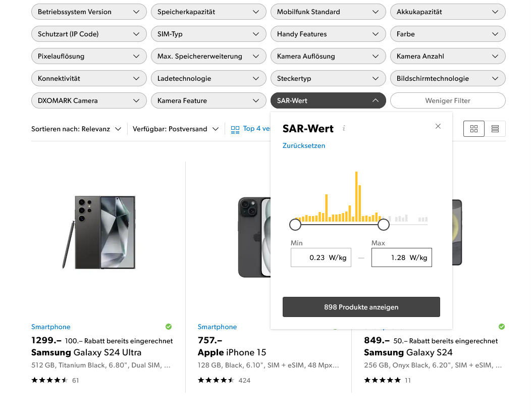The width and height of the screenshot is (531, 420).
Task: Close the SAR-Wert filter popup
Action: pyautogui.click(x=438, y=126)
